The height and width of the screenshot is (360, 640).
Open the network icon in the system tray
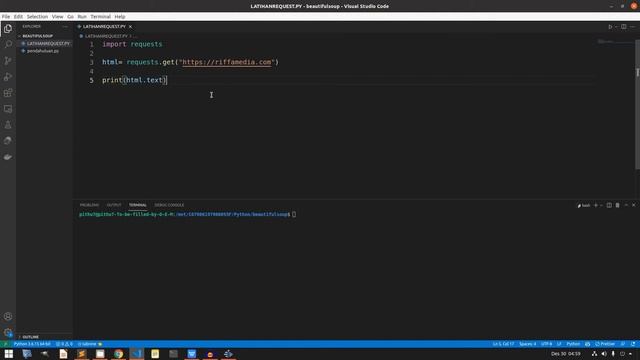pyautogui.click(x=594, y=354)
